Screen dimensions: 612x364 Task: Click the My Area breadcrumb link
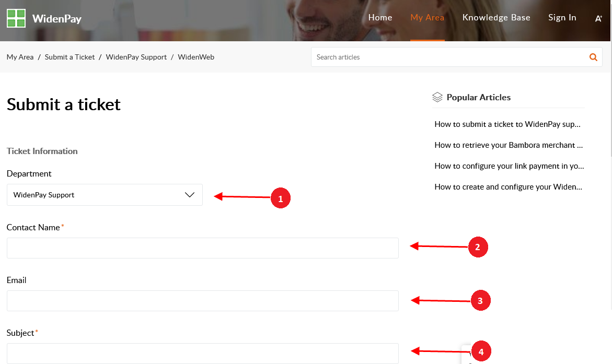[20, 57]
